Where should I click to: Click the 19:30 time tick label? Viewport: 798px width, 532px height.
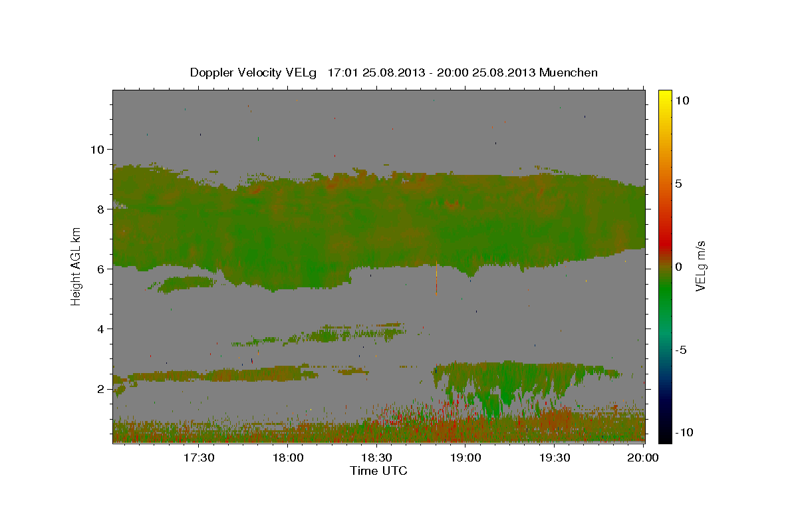554,458
